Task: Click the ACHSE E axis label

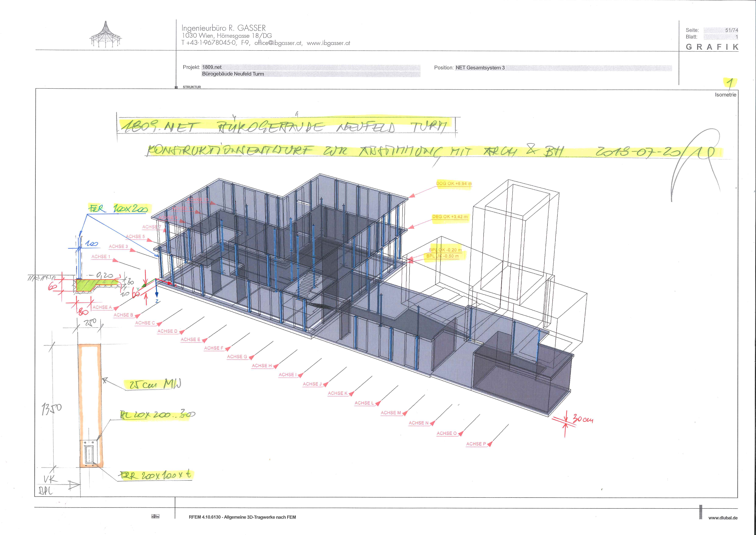Action: coord(190,340)
